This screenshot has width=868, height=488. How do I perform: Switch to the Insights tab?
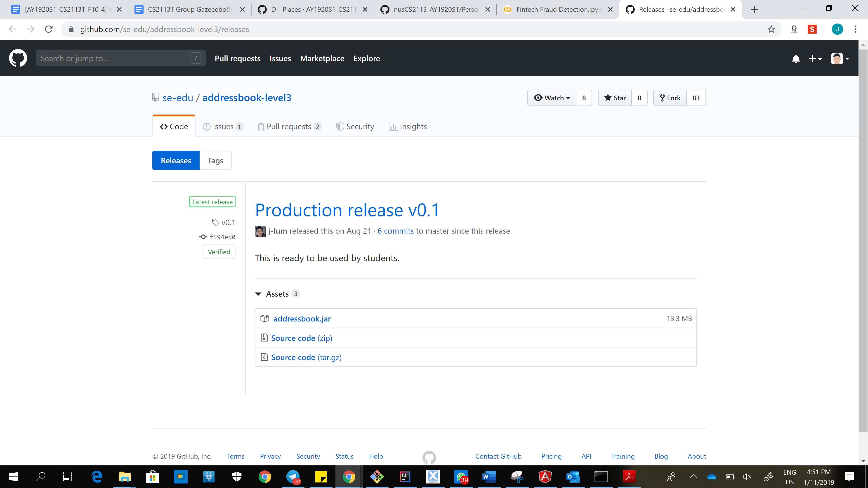(x=408, y=127)
